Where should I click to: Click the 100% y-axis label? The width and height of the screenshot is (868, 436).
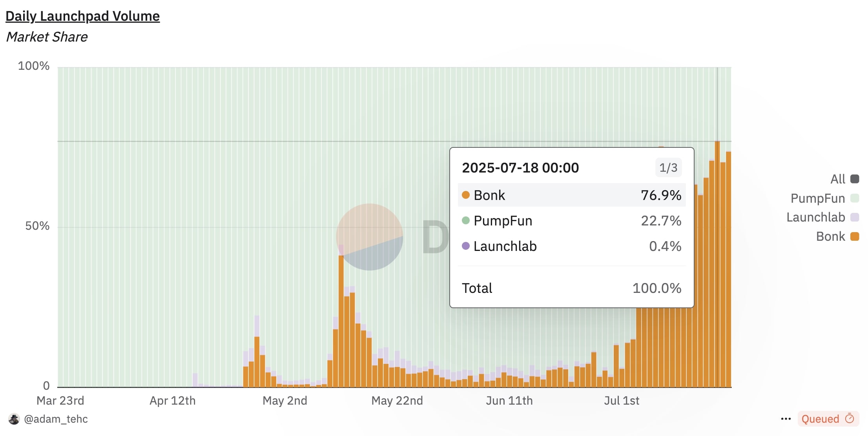click(x=34, y=66)
